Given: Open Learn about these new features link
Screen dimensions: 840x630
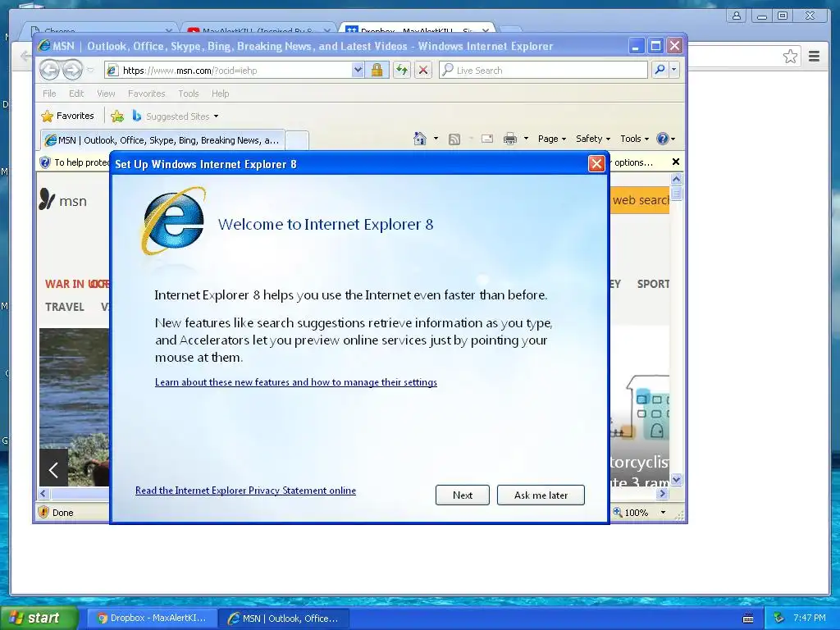Looking at the screenshot, I should [x=295, y=382].
